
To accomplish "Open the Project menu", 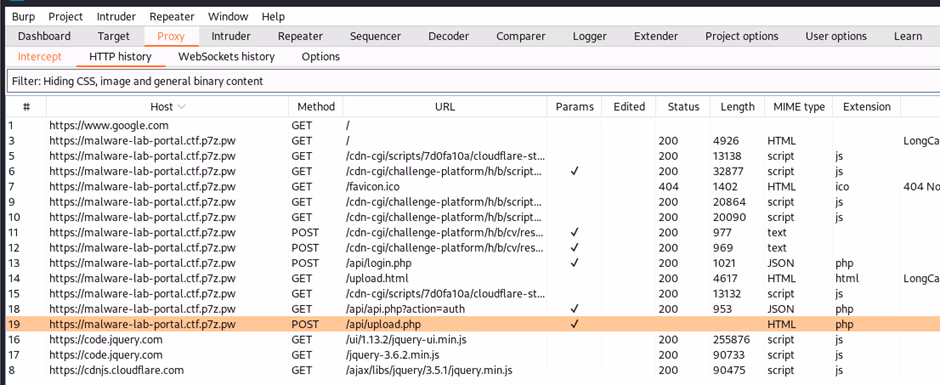I will point(65,17).
